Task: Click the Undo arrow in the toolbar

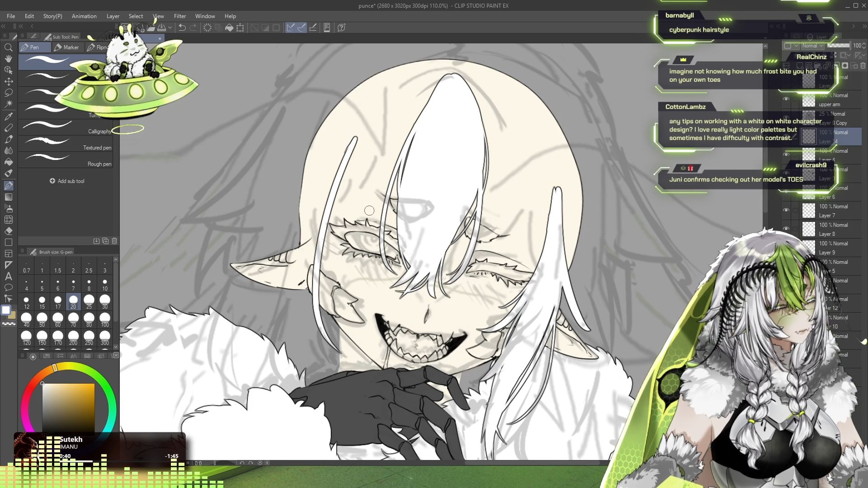Action: pyautogui.click(x=182, y=28)
